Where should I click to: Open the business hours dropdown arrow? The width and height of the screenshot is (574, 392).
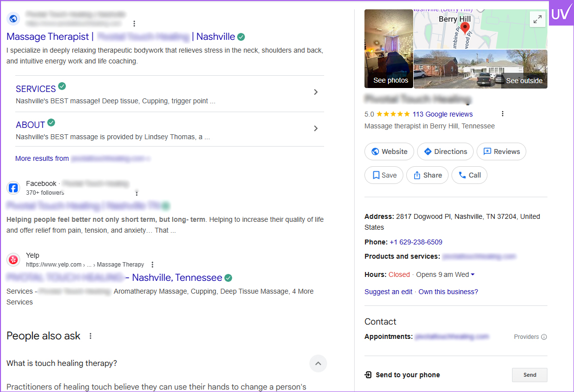click(473, 274)
